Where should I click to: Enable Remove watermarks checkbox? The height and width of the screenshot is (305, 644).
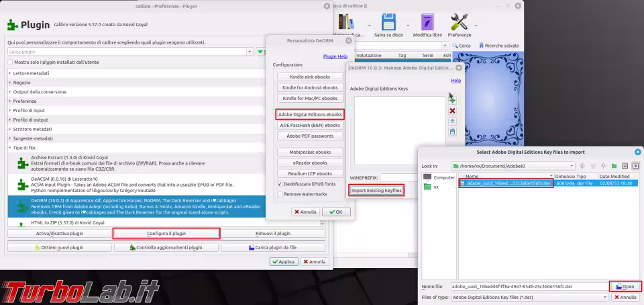(x=280, y=194)
